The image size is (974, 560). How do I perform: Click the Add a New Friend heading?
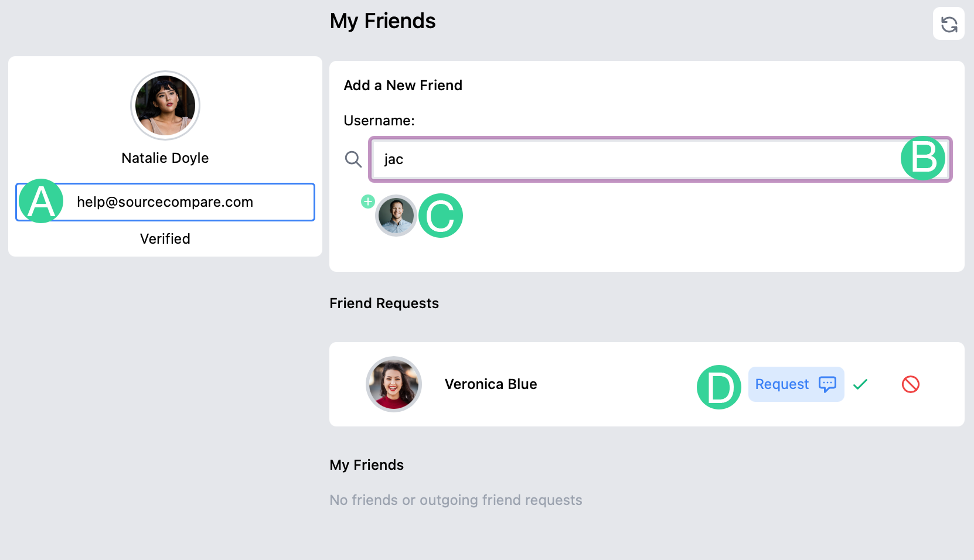[403, 86]
